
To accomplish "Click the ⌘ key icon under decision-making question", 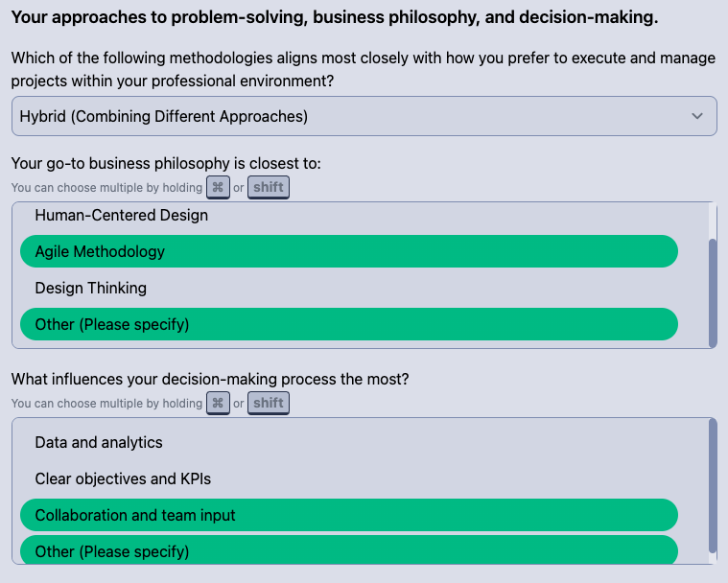I will 218,404.
